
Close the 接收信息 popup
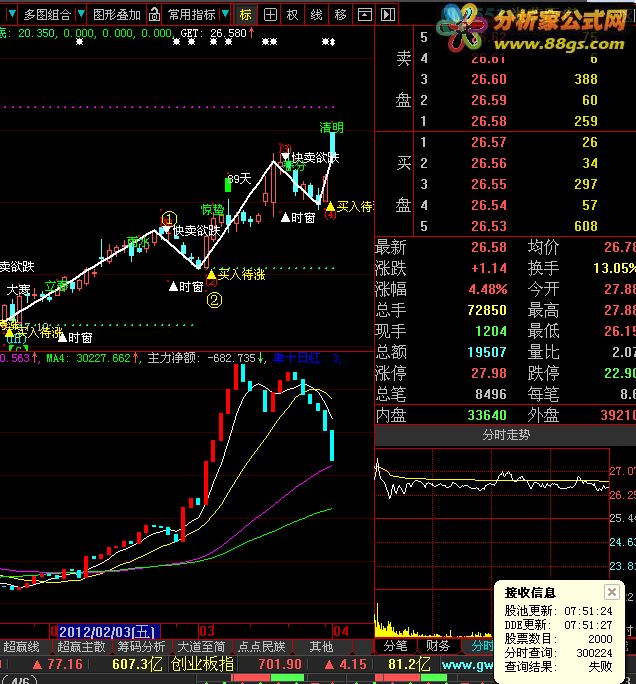[x=612, y=592]
